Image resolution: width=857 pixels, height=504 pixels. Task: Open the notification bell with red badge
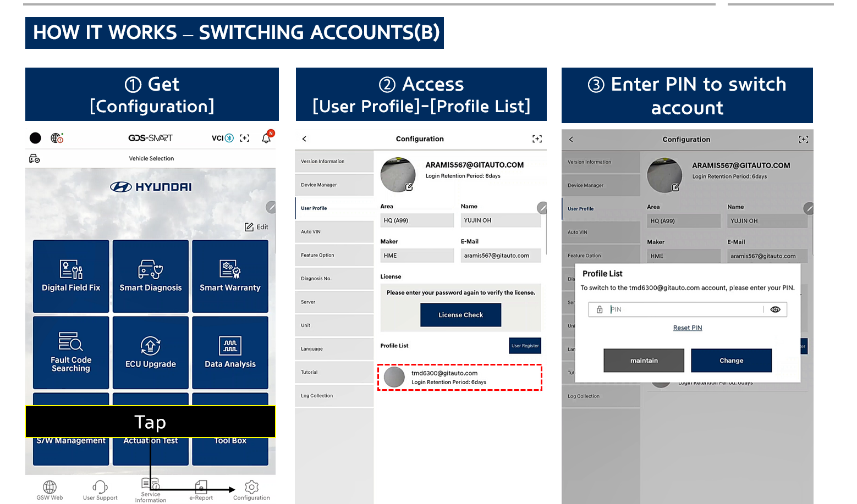click(267, 137)
